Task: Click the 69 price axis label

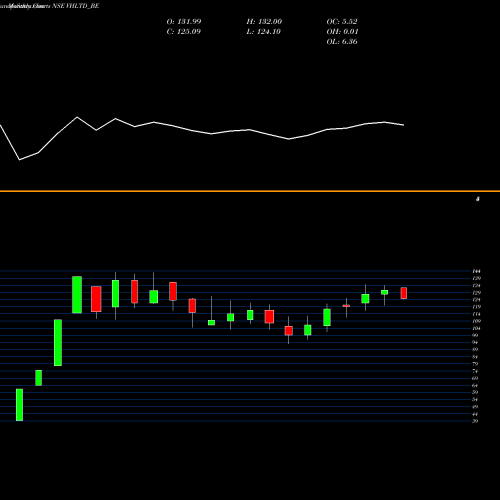Action: (x=475, y=378)
